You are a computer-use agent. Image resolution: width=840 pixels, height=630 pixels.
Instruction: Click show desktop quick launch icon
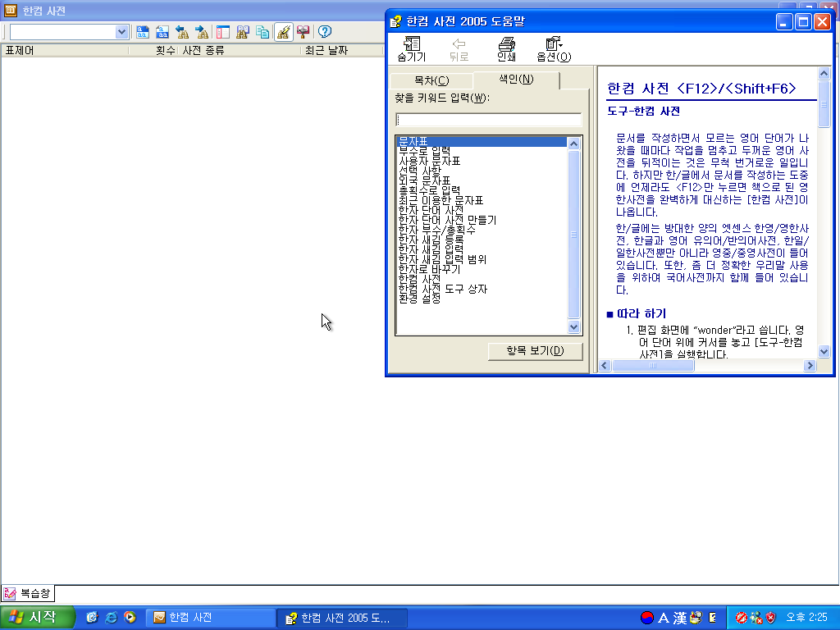click(92, 618)
